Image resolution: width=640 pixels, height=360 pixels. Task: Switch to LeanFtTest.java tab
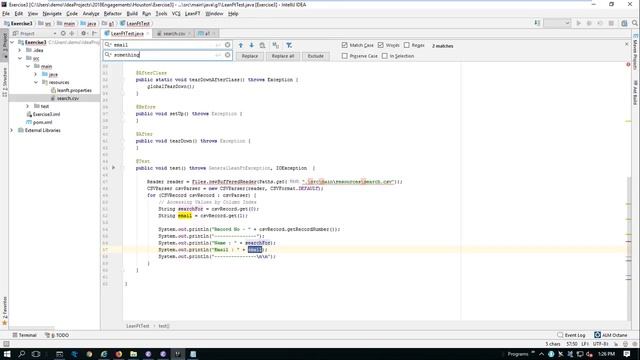(x=127, y=33)
